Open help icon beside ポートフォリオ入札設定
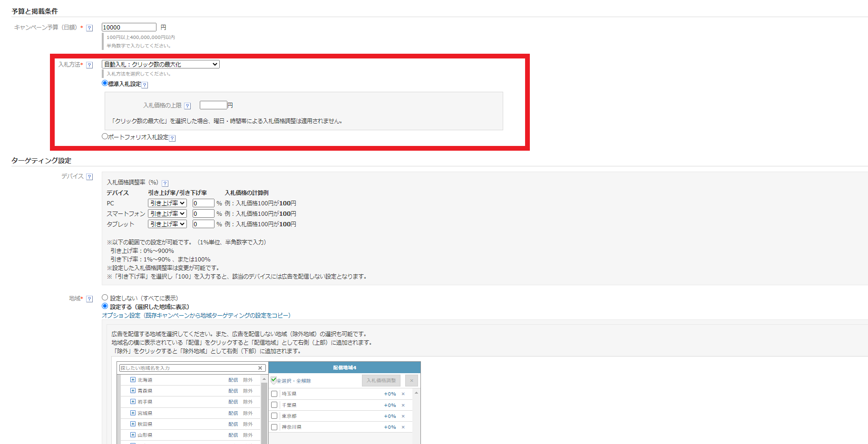Screen dimensions: 868x444 173,138
